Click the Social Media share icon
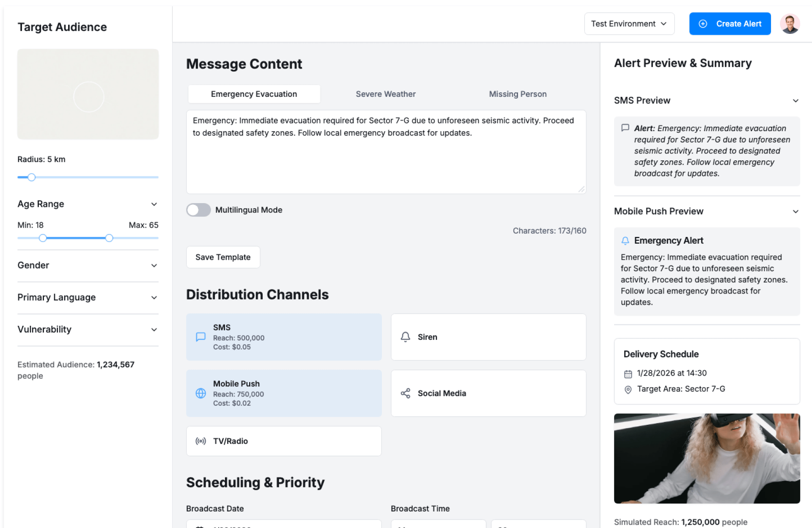Viewport: 812px width, 528px height. click(405, 393)
